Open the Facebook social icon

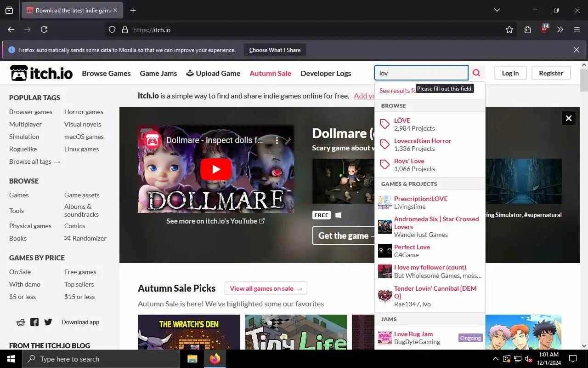(34, 322)
